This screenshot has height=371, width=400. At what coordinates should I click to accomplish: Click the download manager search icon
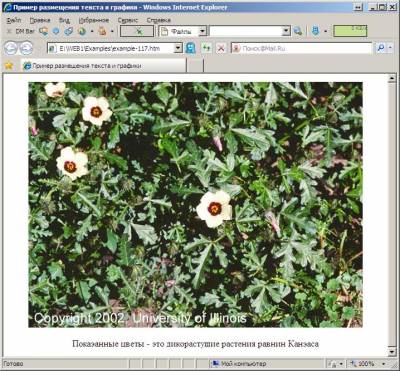[x=297, y=31]
